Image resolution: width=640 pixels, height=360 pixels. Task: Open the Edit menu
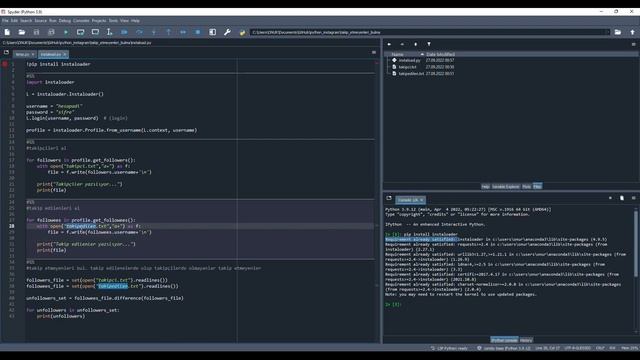point(14,20)
